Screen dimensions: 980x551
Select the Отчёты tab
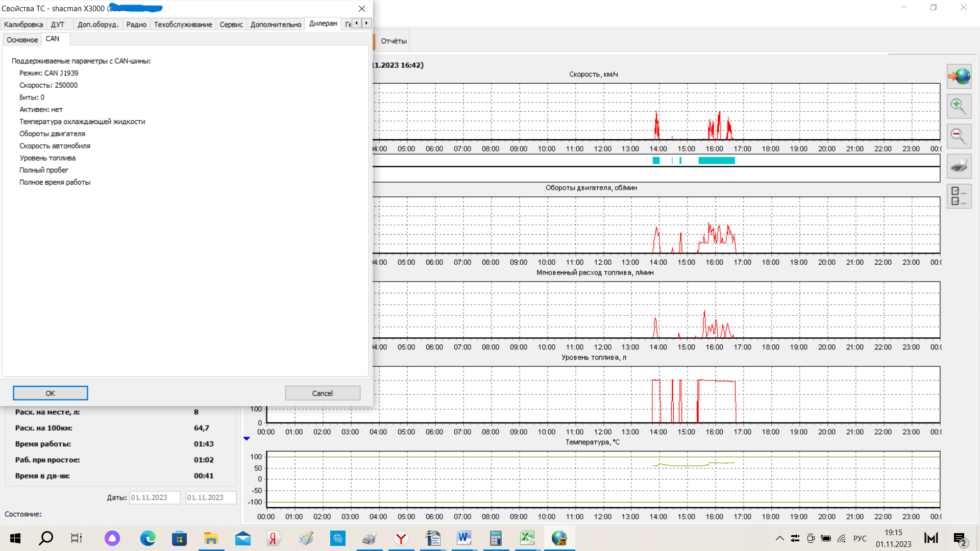[394, 41]
